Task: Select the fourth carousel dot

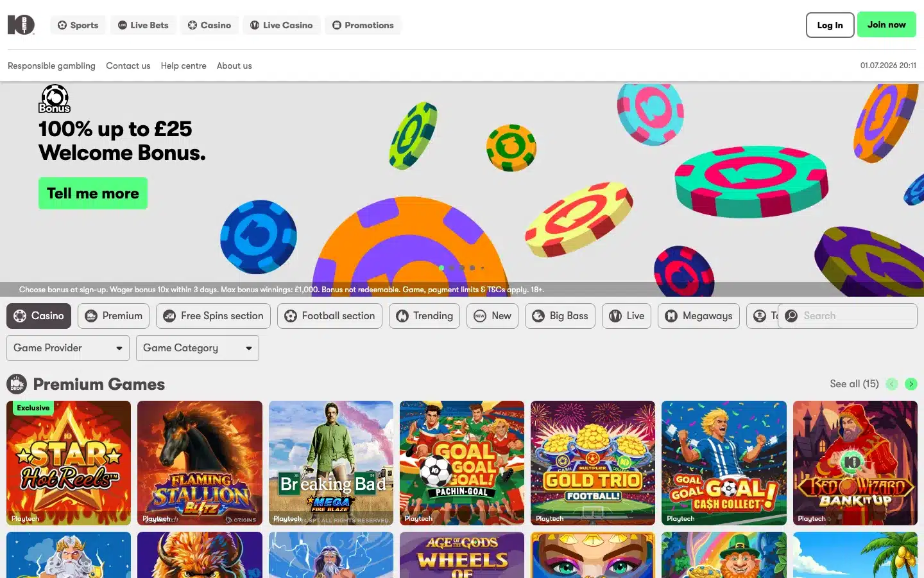Action: [x=472, y=268]
